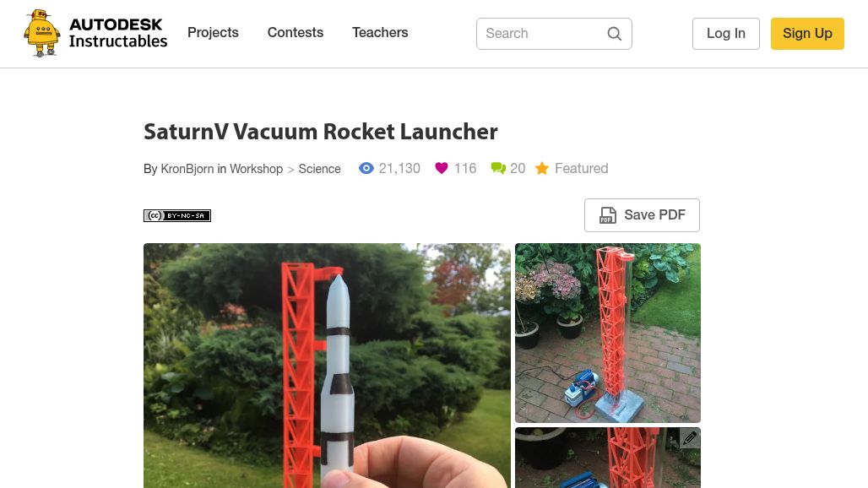Screen dimensions: 868x488
Task: Favorite the project with the pink heart
Action: [x=442, y=168]
